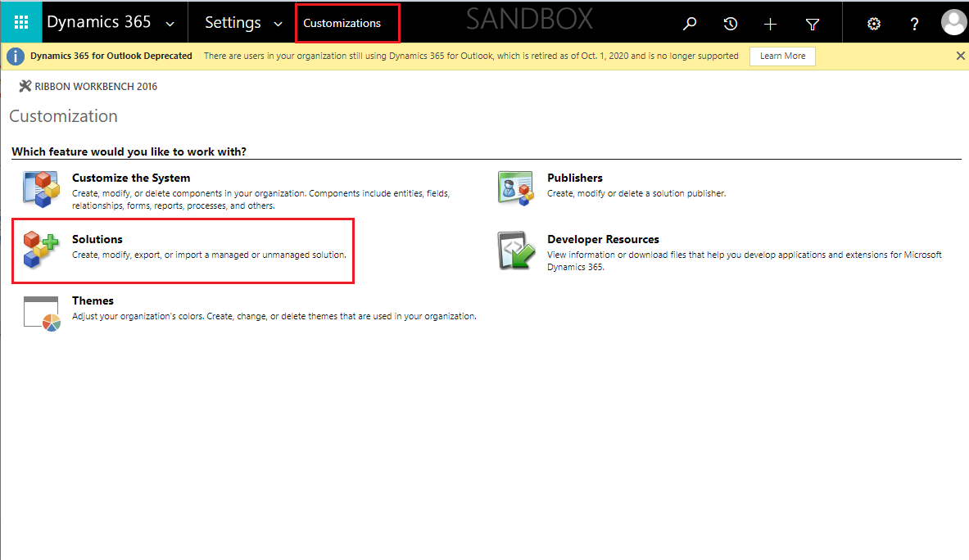Click the info icon in notification bar
Screen dimensions: 969x560
16,56
